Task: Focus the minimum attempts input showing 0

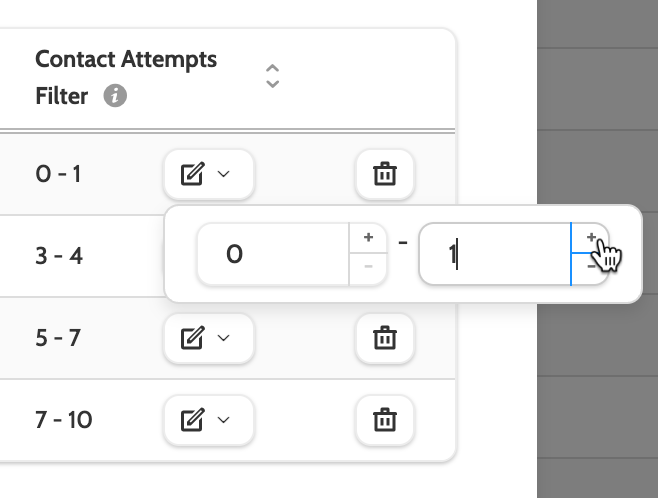Action: click(x=272, y=254)
